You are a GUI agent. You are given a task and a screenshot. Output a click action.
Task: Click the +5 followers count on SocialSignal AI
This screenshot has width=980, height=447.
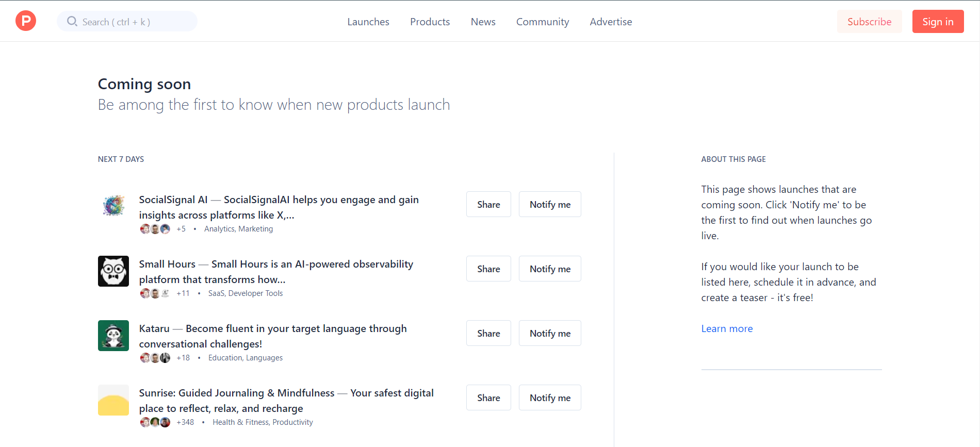coord(181,229)
